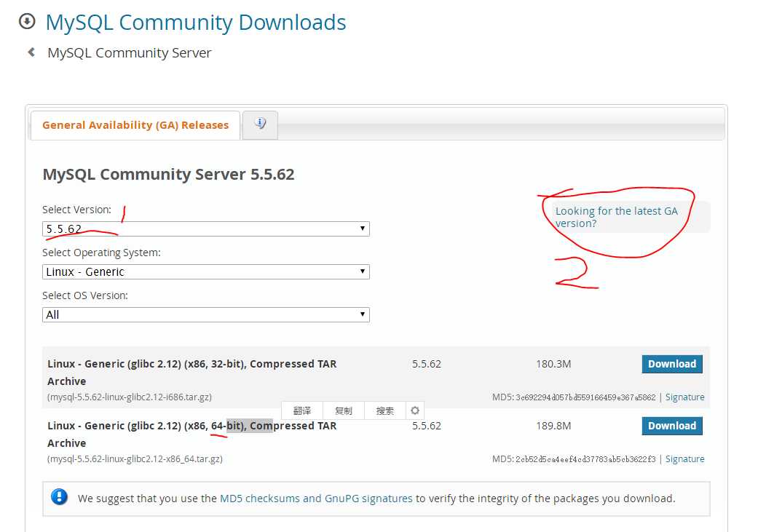The image size is (758, 532).
Task: Click the Select Operating System label
Action: [x=101, y=253]
